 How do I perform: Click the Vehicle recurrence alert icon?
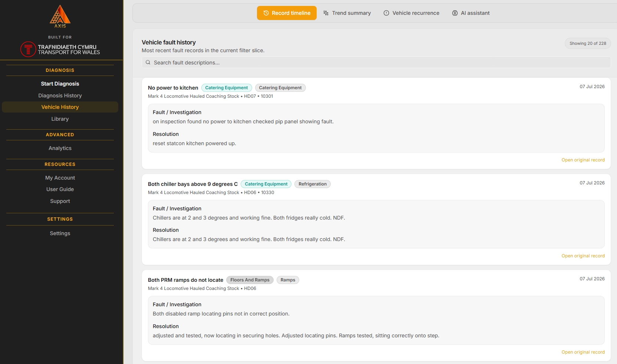[x=386, y=13]
